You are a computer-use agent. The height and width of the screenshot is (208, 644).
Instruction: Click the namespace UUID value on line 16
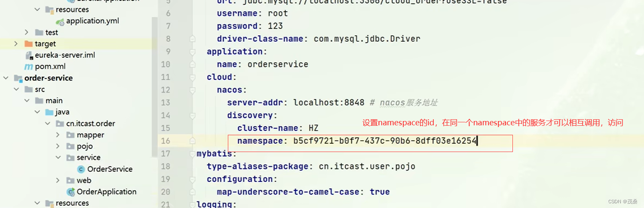[385, 141]
